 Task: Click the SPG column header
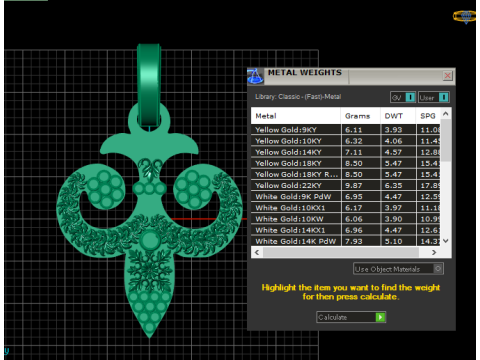pyautogui.click(x=428, y=116)
